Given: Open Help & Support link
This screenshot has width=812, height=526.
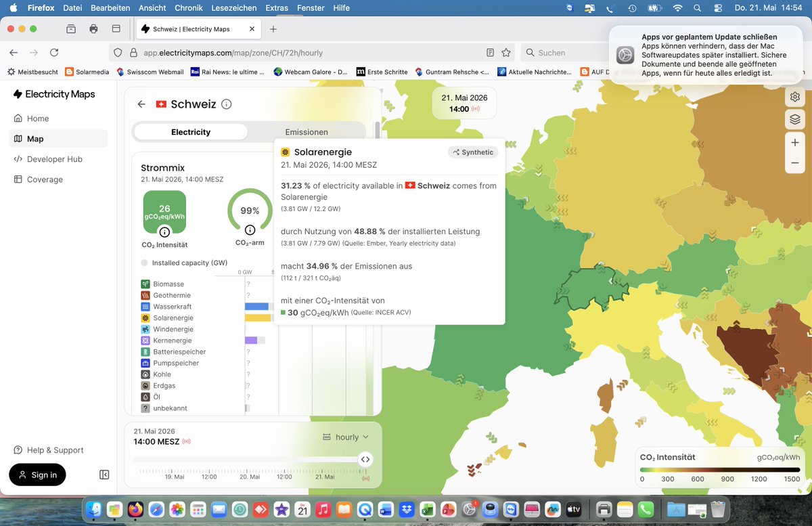Looking at the screenshot, I should click(x=49, y=450).
